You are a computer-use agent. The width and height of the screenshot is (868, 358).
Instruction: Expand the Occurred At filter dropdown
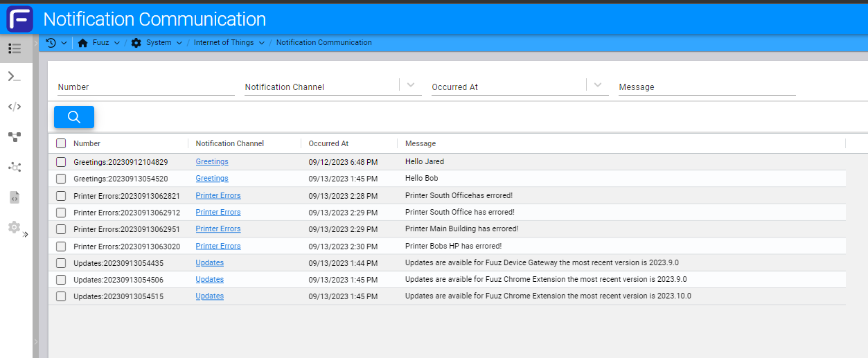point(597,85)
